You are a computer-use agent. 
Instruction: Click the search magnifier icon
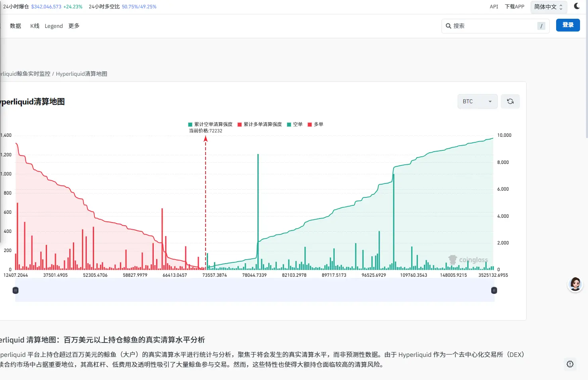click(x=449, y=26)
